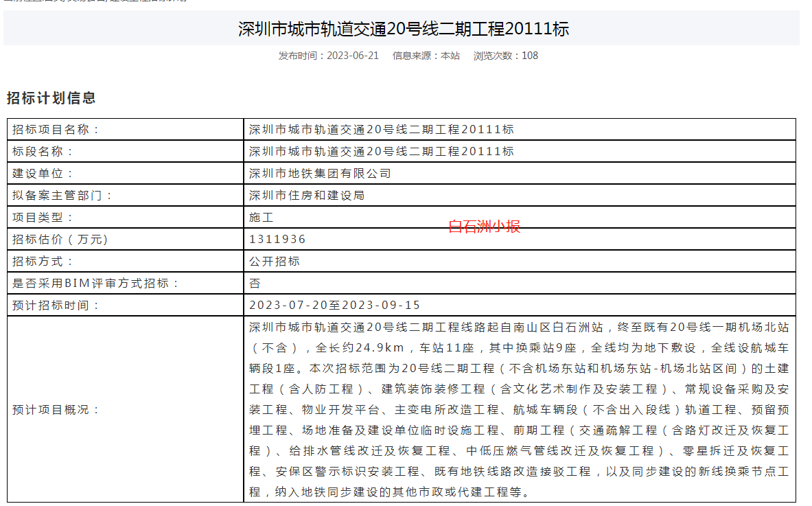Click the publish date 2023-06-21

point(352,56)
